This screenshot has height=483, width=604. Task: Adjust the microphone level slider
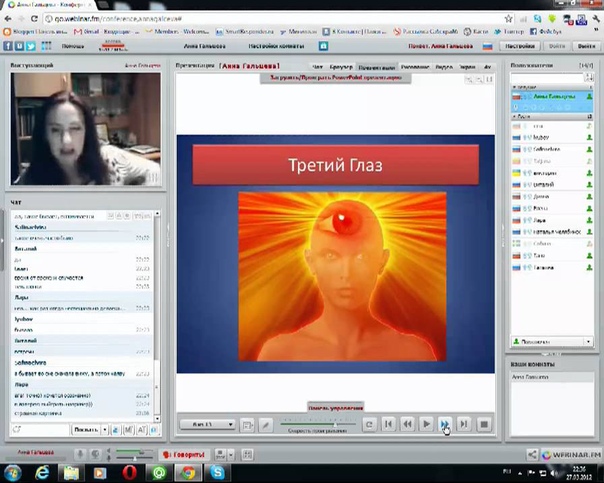click(133, 458)
